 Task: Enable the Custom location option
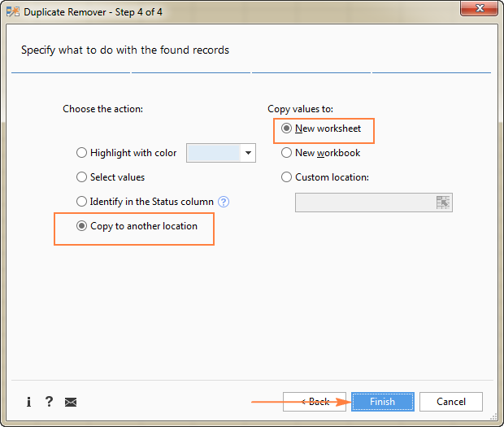point(286,177)
